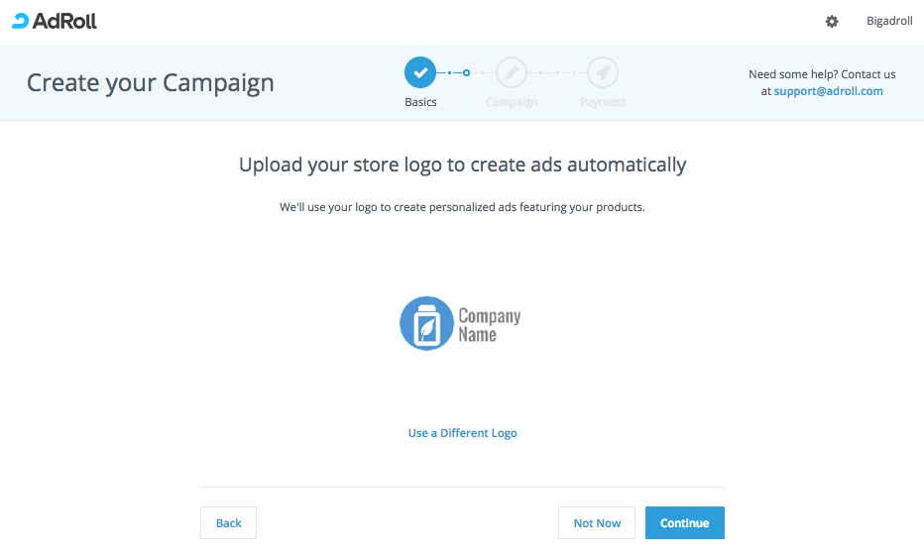Click the Upload your store logo headline
Image resolution: width=924 pixels, height=560 pixels.
click(462, 165)
